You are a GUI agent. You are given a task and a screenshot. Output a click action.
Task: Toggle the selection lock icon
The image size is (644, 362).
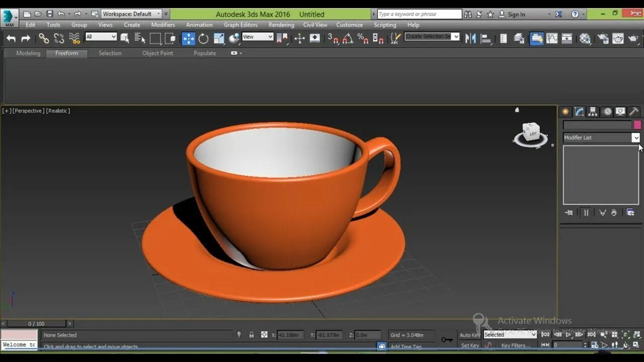point(252,335)
